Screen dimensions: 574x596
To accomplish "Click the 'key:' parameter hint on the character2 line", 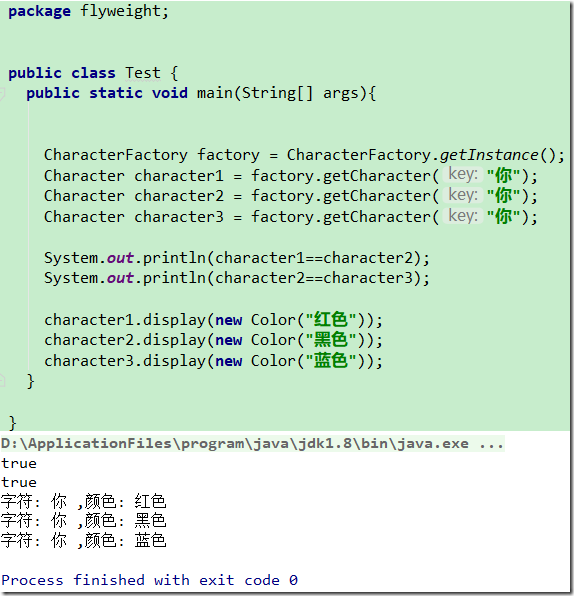I will click(463, 195).
